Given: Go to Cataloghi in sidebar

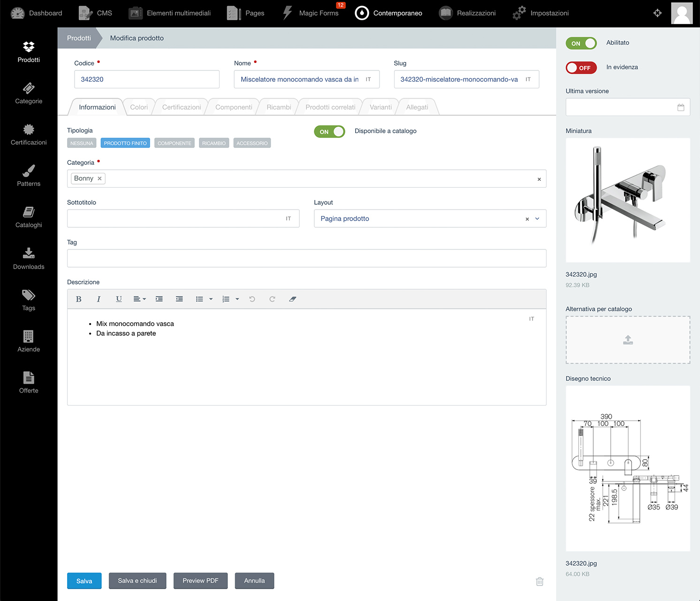Looking at the screenshot, I should (x=29, y=217).
